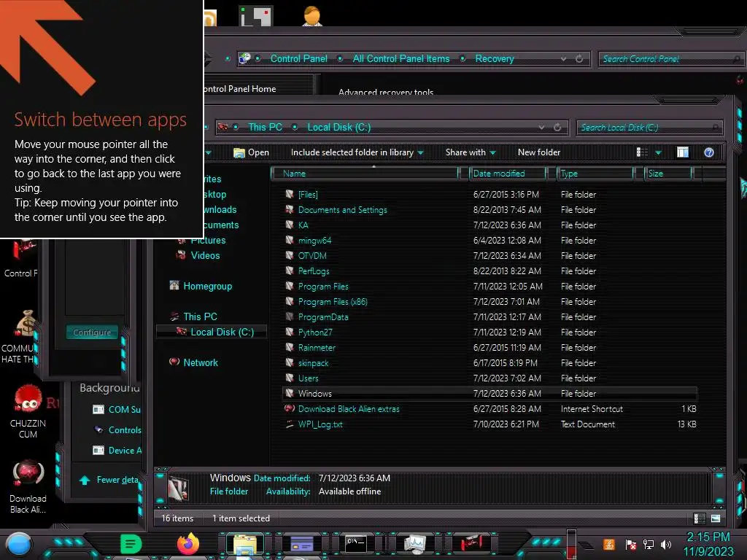Select the mingw64 folder

[314, 241]
